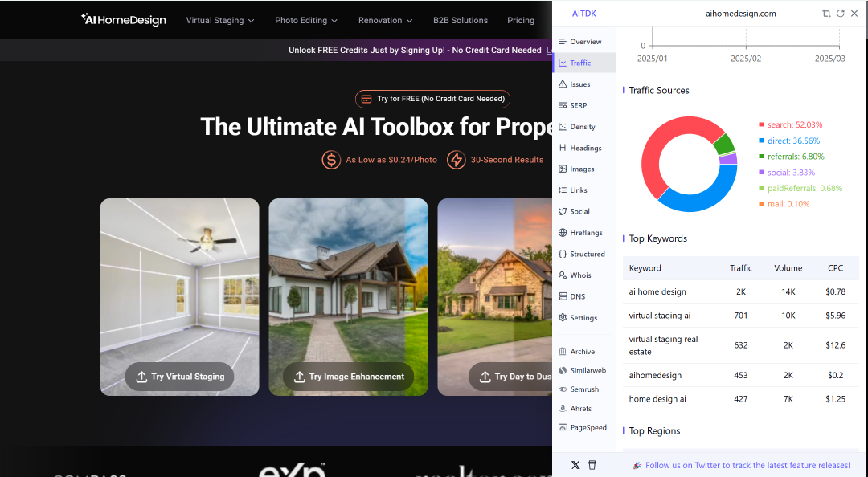
Task: Expand the Renovation dropdown menu
Action: pos(385,20)
